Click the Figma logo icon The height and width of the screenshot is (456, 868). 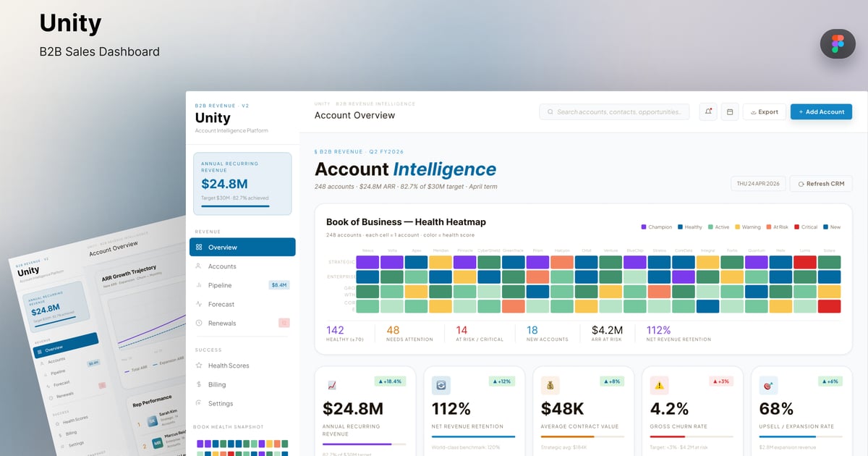click(x=838, y=43)
